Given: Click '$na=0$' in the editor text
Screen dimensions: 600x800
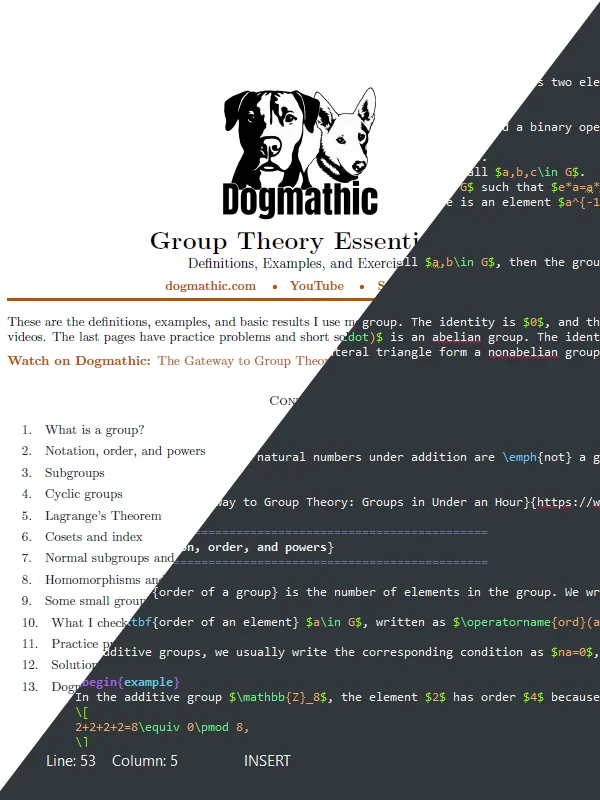Looking at the screenshot, I should pos(572,652).
